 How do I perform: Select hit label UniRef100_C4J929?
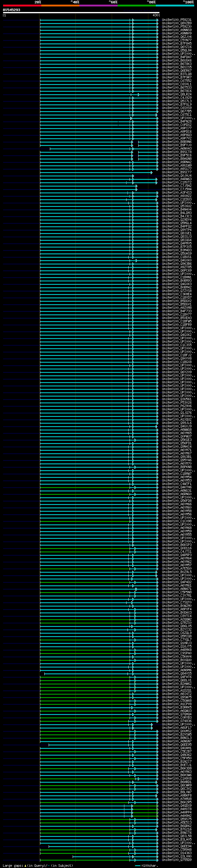pyautogui.click(x=177, y=98)
